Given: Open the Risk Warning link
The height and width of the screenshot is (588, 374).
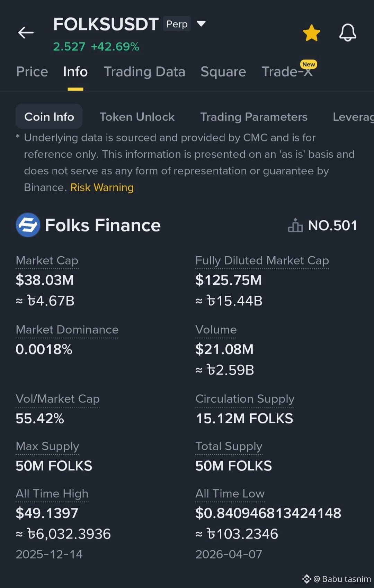Looking at the screenshot, I should [x=102, y=187].
